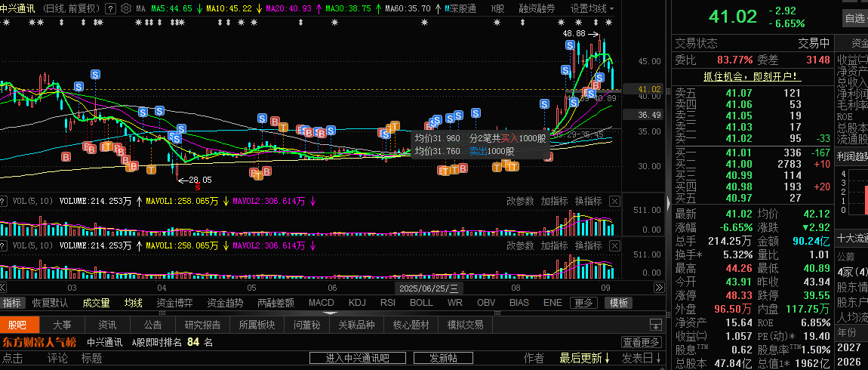Open the 资讯 tab
The width and height of the screenshot is (868, 370).
tap(107, 325)
